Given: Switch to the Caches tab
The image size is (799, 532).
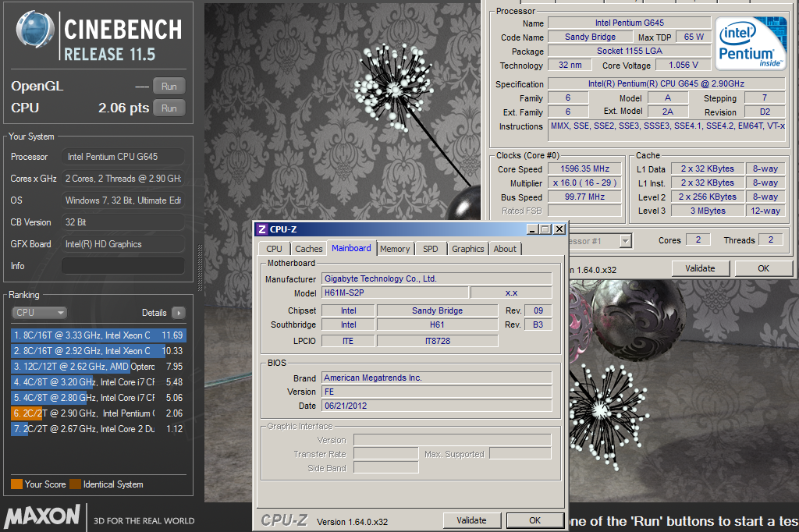Looking at the screenshot, I should [309, 249].
